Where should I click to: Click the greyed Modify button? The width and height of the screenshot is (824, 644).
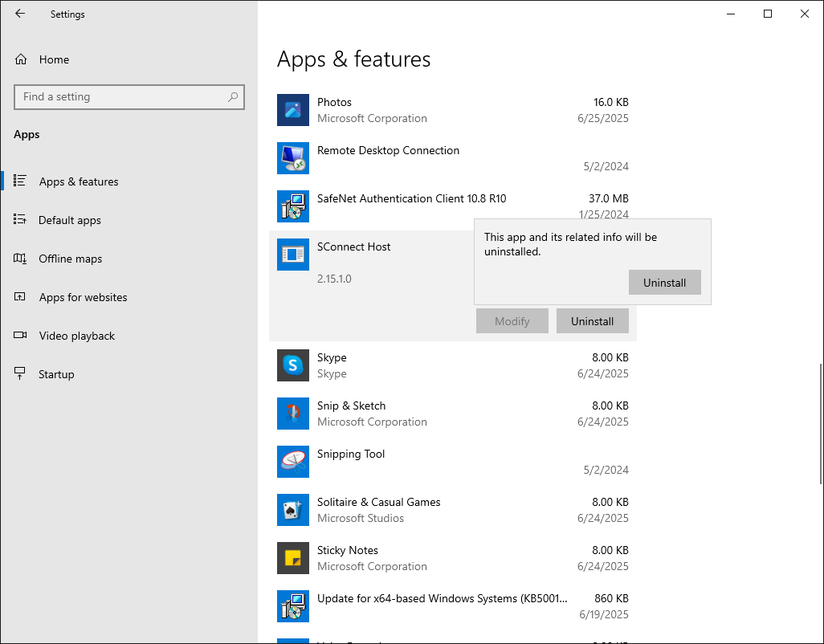point(512,321)
